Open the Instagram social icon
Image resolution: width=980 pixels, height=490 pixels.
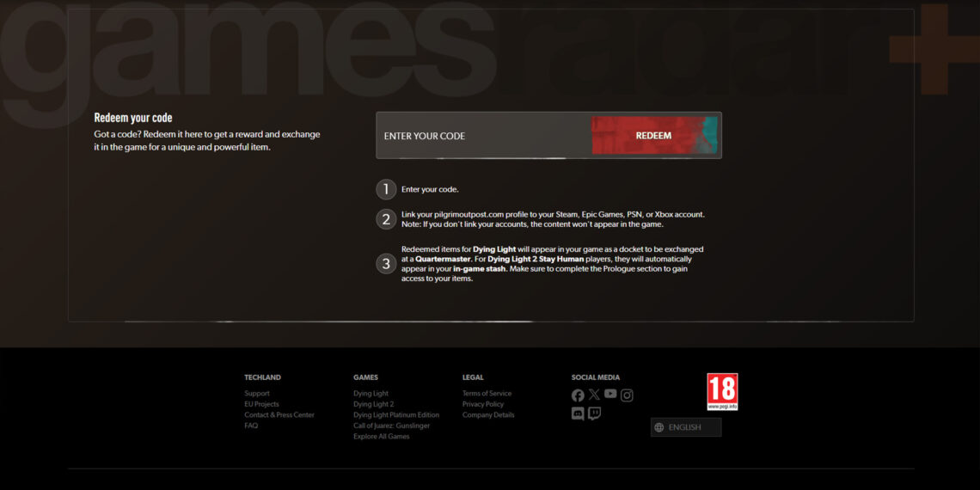627,395
